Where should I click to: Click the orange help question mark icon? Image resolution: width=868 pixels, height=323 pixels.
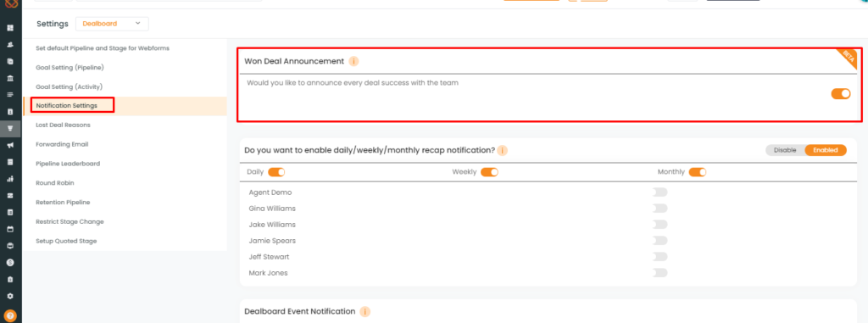point(10,315)
